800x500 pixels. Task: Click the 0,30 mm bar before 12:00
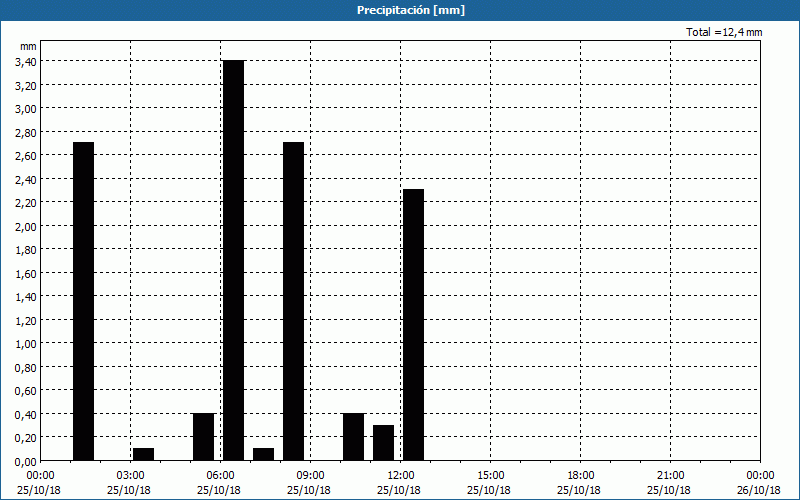coord(383,443)
